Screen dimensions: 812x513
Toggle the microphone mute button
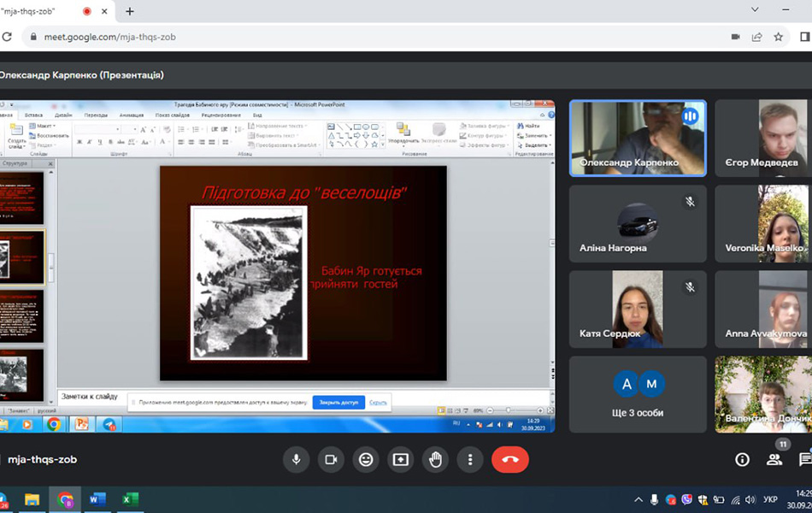click(297, 460)
